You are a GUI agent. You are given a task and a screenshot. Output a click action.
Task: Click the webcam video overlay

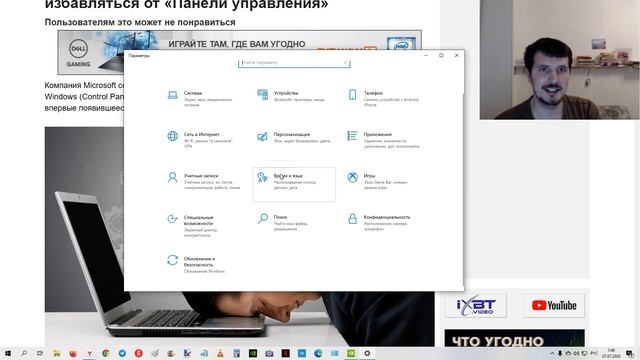point(560,60)
